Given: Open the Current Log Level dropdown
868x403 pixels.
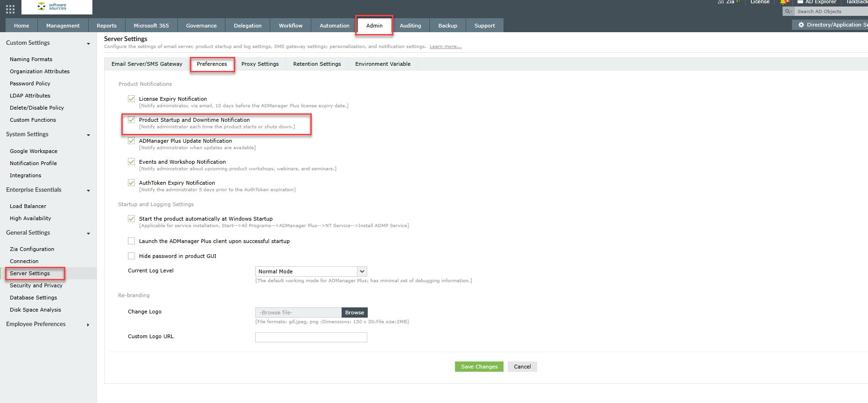Looking at the screenshot, I should tap(362, 271).
